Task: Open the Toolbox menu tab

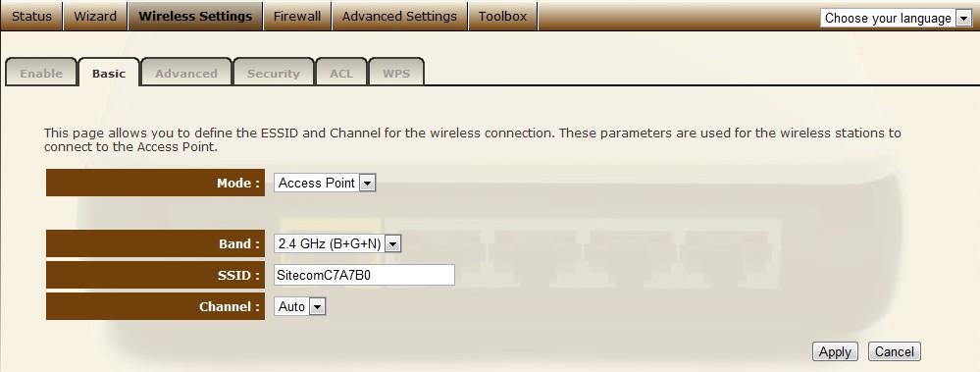Action: (502, 17)
